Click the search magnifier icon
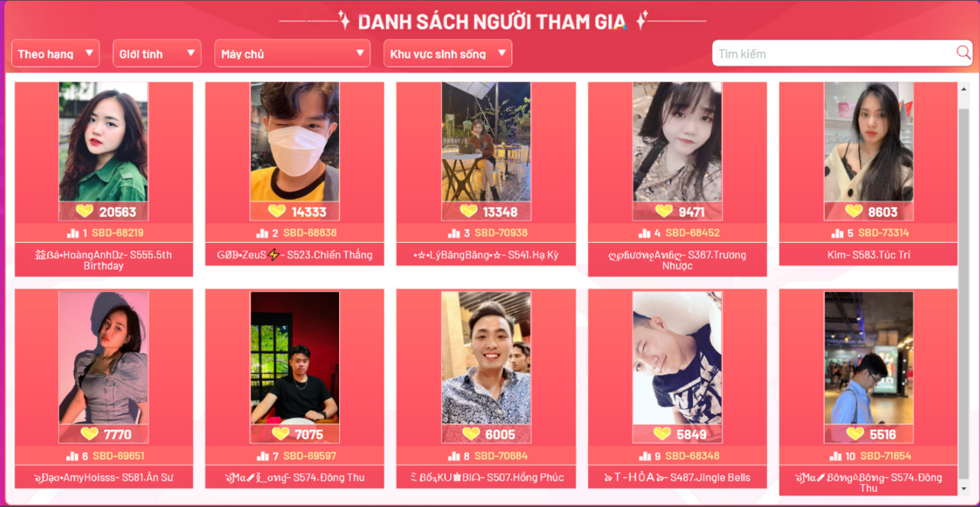 tap(963, 52)
